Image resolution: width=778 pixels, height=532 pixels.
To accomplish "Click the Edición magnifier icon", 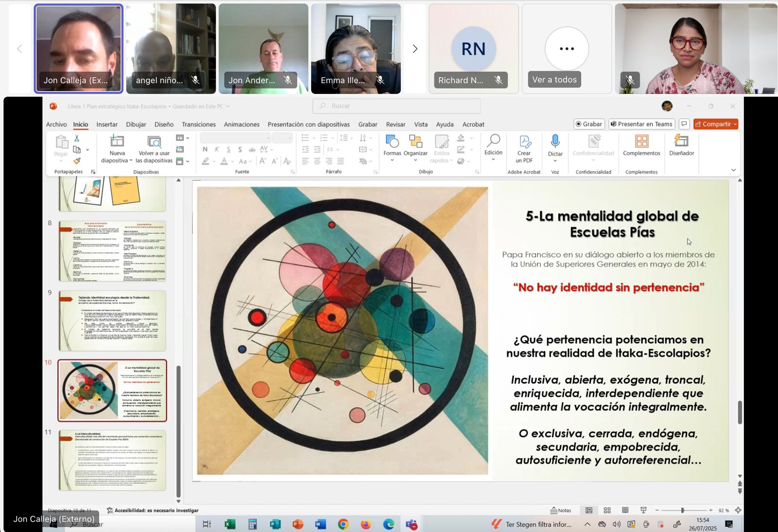I will [493, 141].
